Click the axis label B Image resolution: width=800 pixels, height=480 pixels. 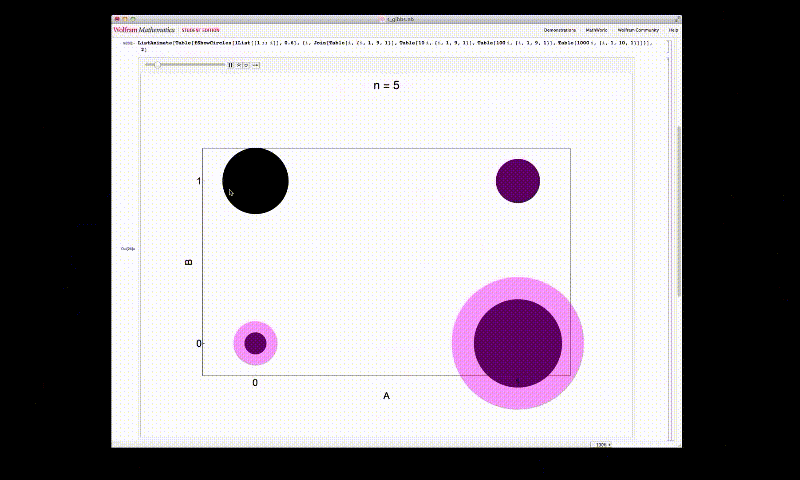[x=189, y=262]
